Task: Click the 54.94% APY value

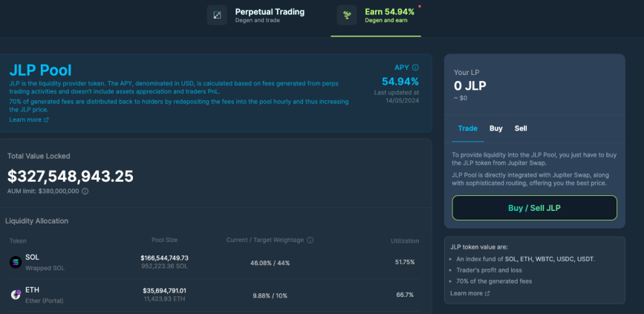Action: [400, 81]
